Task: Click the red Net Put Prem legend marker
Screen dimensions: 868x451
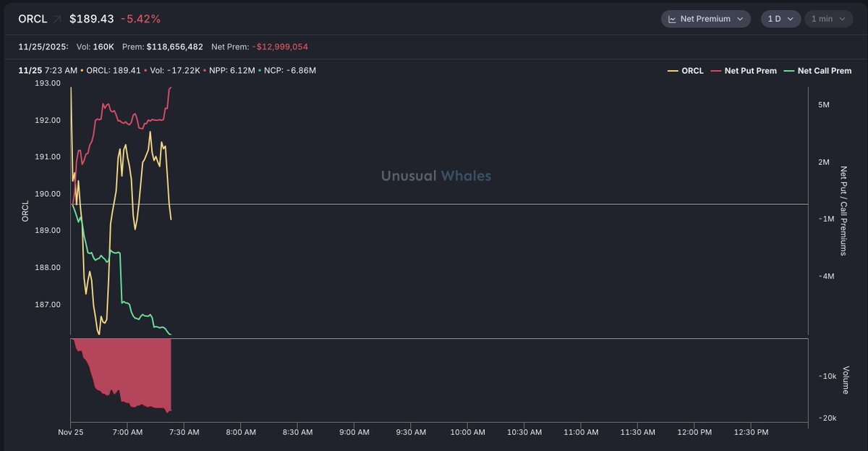Action: point(717,71)
